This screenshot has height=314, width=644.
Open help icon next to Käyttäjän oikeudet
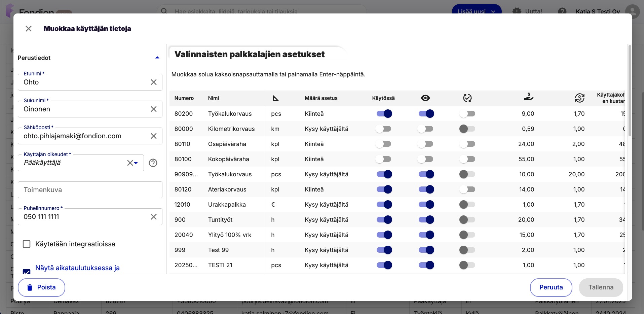153,163
